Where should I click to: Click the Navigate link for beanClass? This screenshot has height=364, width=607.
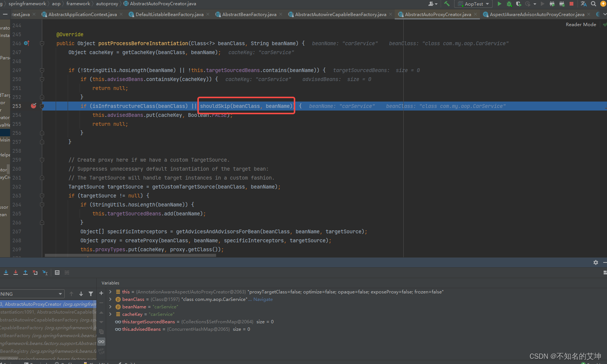263,299
